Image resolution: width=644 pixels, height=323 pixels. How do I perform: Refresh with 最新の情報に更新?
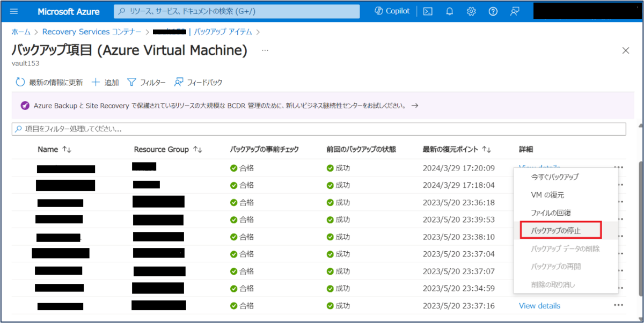[x=49, y=82]
